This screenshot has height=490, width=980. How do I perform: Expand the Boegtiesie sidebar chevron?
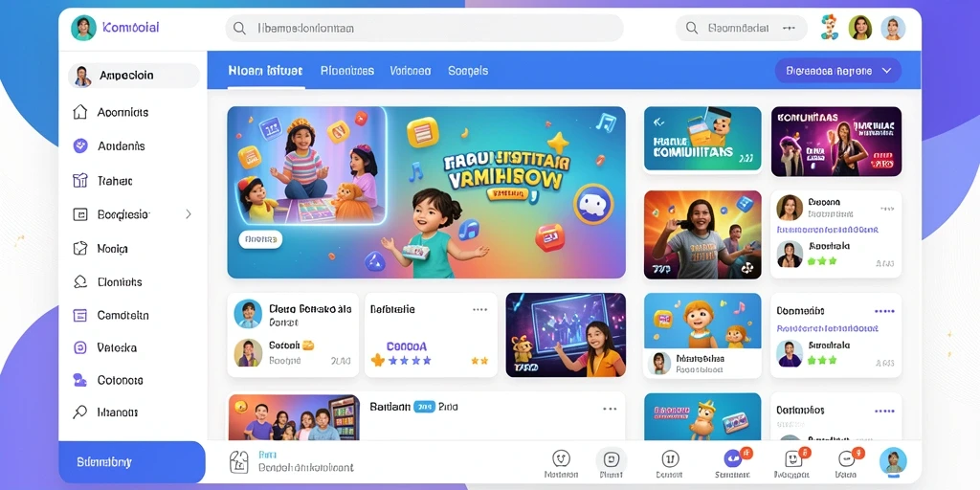pyautogui.click(x=189, y=214)
